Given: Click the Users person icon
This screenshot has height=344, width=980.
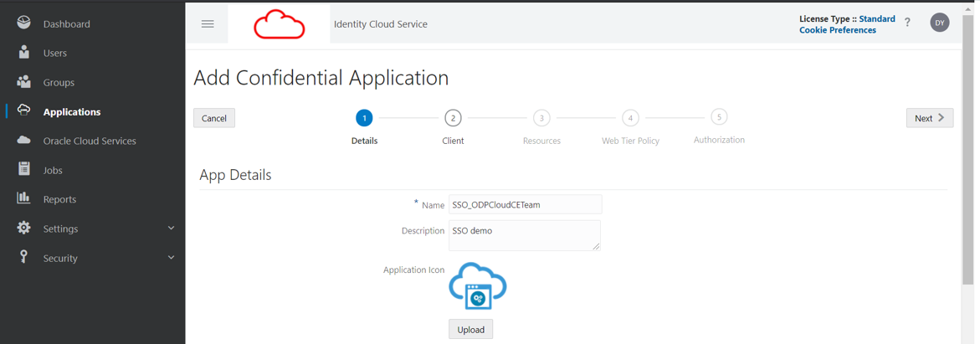Looking at the screenshot, I should click(x=23, y=53).
